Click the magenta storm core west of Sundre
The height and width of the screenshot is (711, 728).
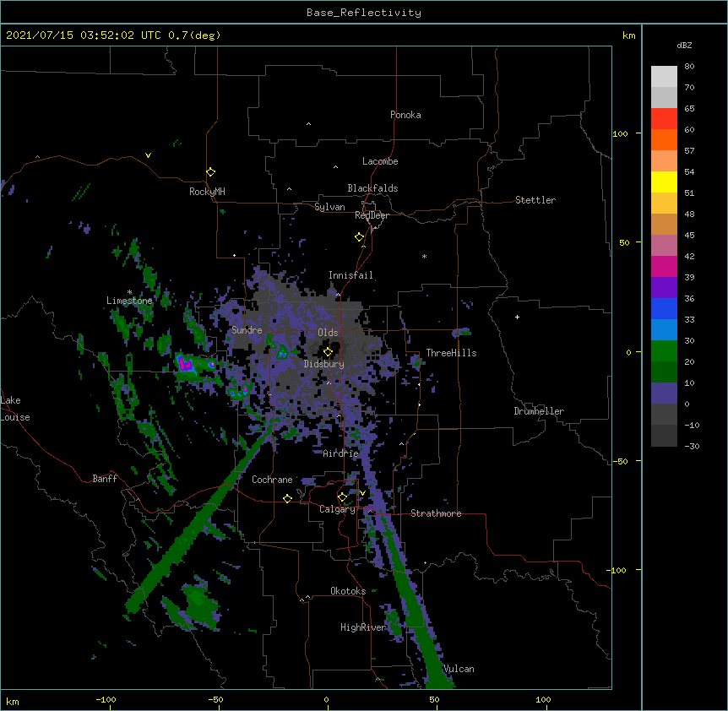click(x=186, y=363)
